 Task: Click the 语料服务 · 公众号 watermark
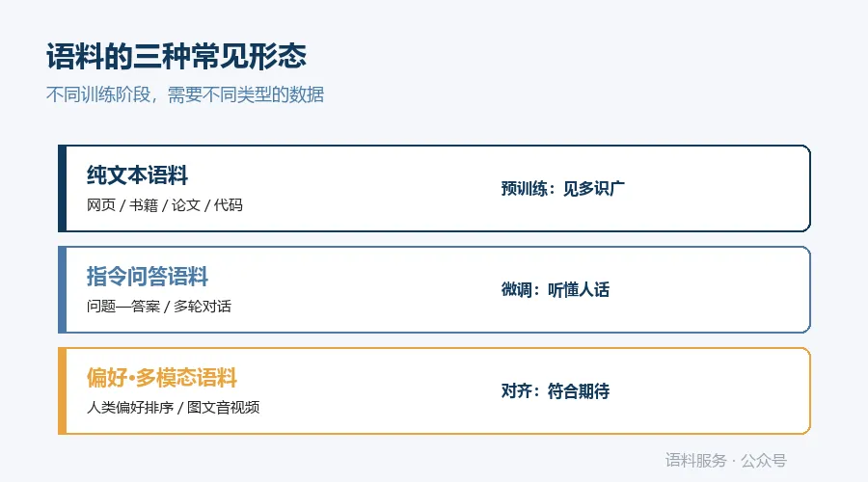[725, 461]
